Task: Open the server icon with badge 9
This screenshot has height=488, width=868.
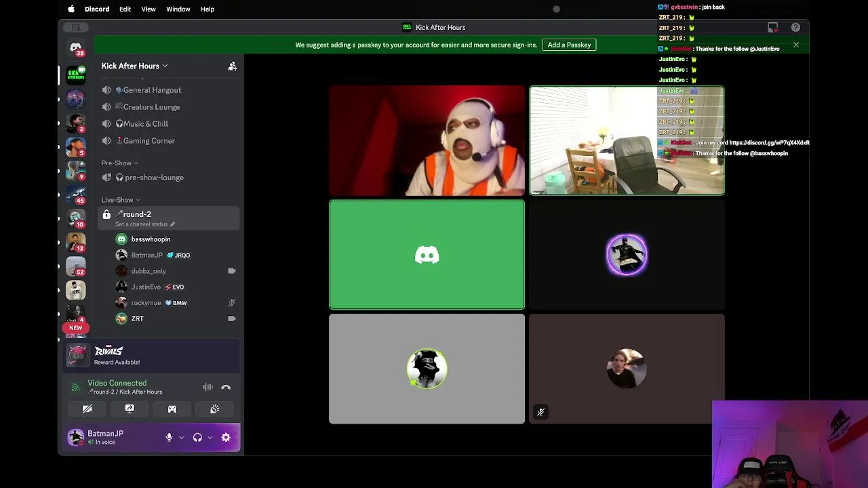Action: point(75,170)
